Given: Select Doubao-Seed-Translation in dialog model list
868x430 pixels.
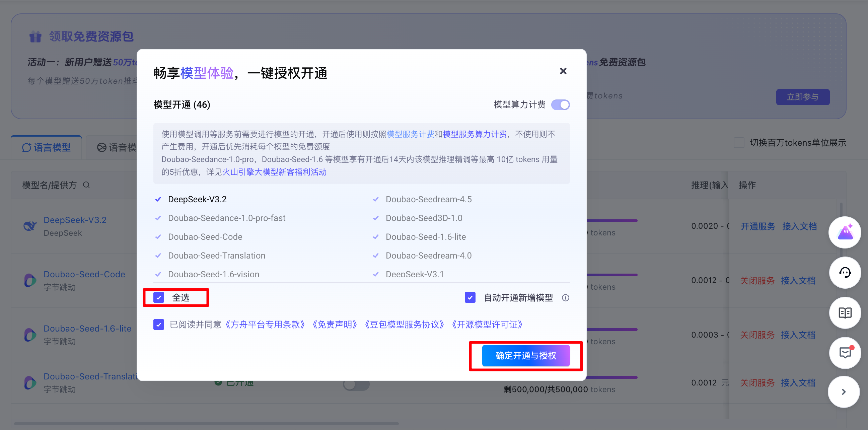Looking at the screenshot, I should pyautogui.click(x=210, y=256).
